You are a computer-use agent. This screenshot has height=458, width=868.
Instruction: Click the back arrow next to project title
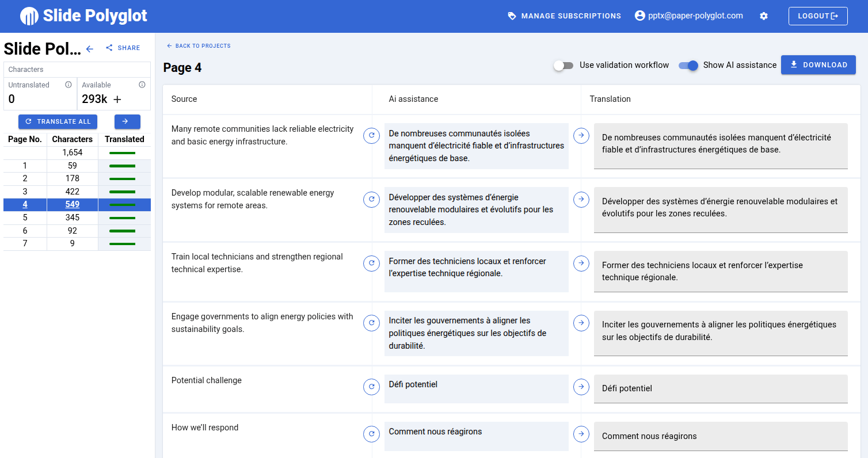pyautogui.click(x=90, y=49)
